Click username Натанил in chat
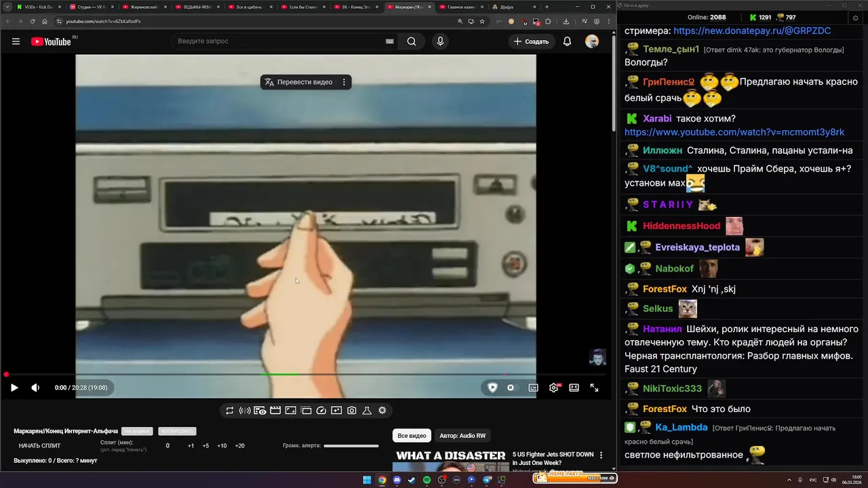Viewport: 868px width, 488px height. click(663, 329)
